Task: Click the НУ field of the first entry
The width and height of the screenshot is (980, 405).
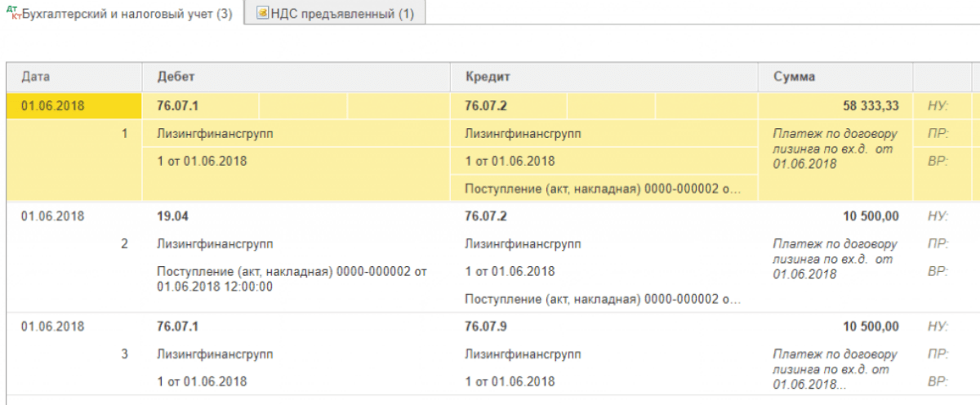Action: [x=938, y=105]
